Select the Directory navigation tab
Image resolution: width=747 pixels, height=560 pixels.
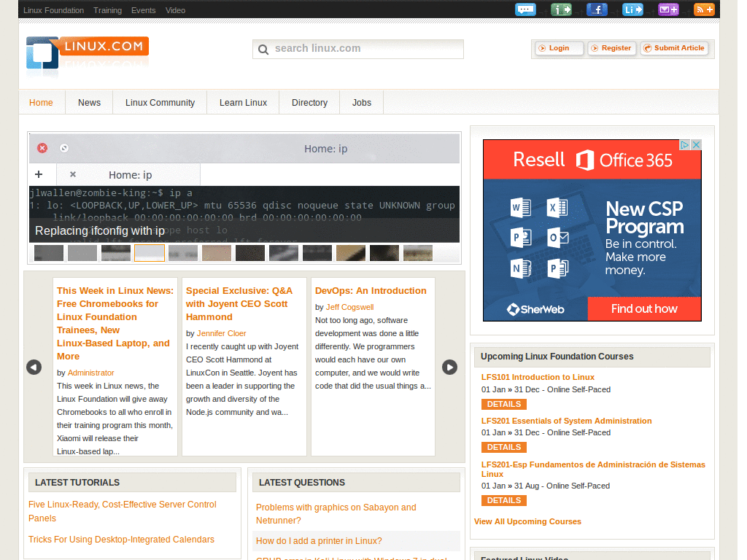click(309, 102)
